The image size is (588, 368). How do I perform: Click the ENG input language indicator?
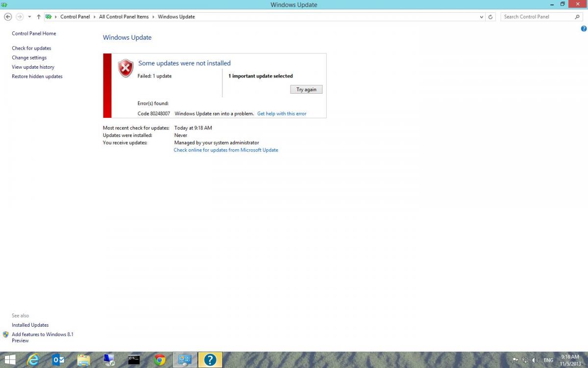[x=548, y=360]
